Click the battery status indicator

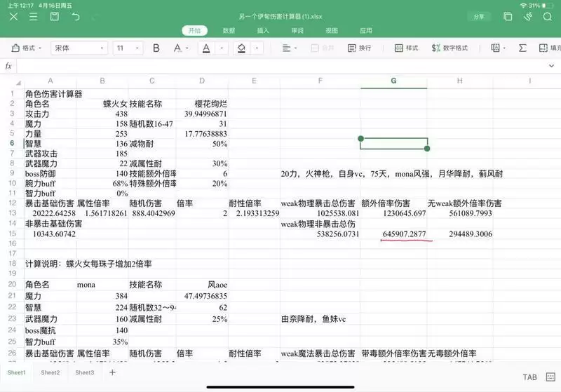[x=548, y=6]
